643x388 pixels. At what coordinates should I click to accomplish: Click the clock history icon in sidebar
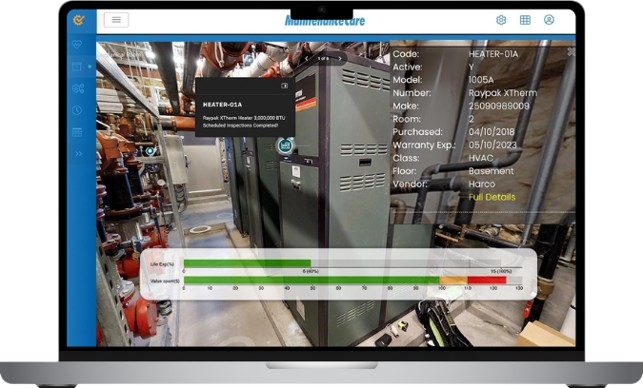pyautogui.click(x=77, y=110)
